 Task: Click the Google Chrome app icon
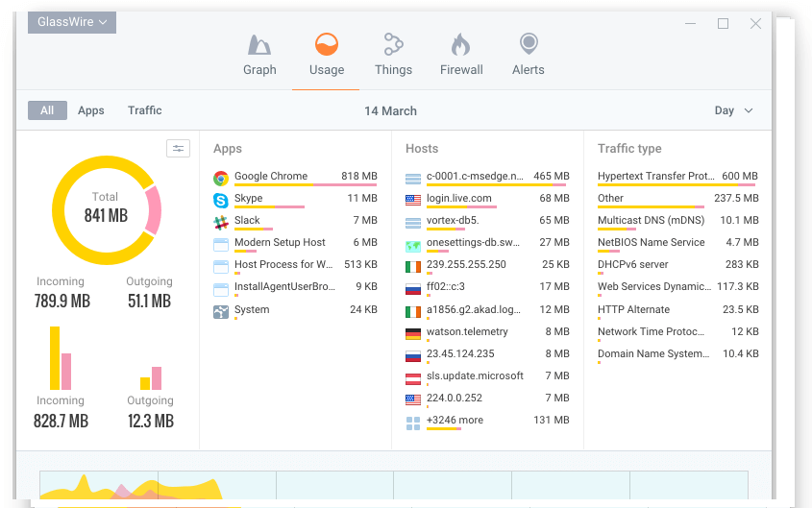221,179
